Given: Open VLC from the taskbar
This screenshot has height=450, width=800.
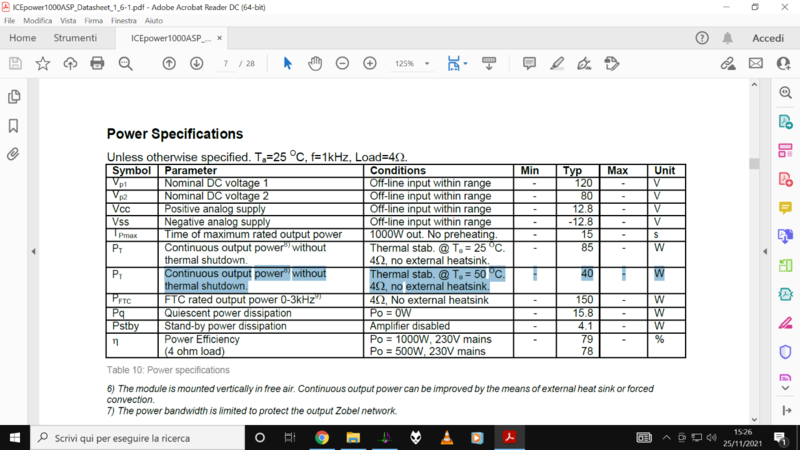Looking at the screenshot, I should pyautogui.click(x=446, y=438).
